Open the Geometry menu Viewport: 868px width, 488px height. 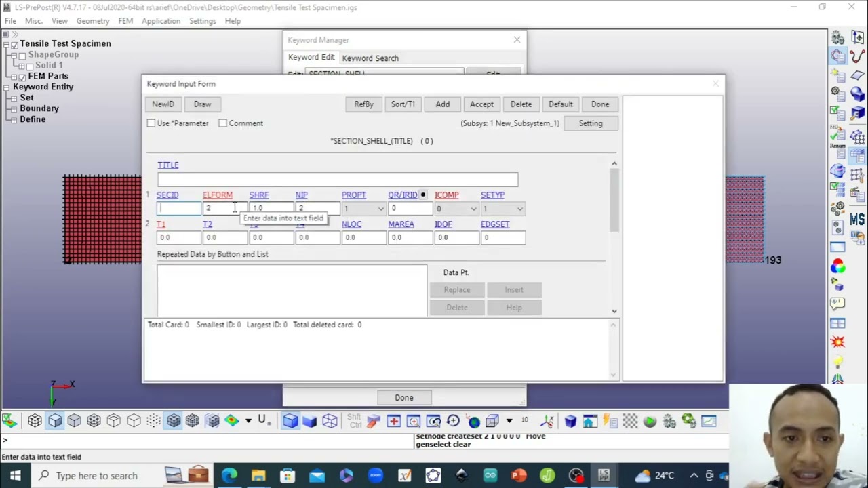point(93,21)
